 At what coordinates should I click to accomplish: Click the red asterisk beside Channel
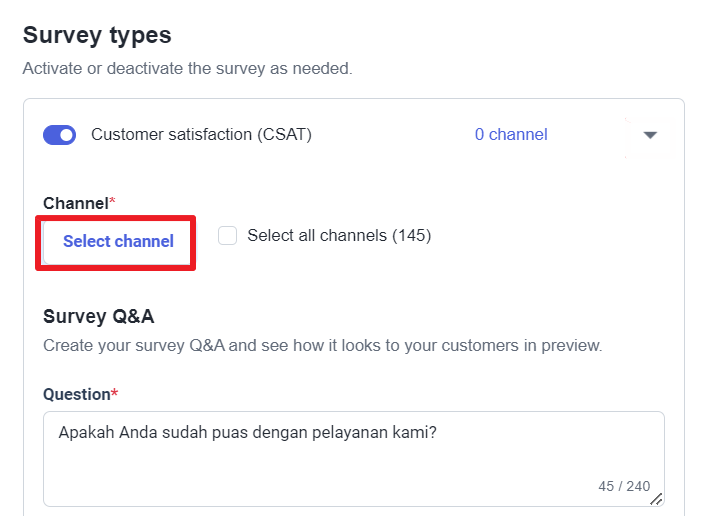coord(112,203)
